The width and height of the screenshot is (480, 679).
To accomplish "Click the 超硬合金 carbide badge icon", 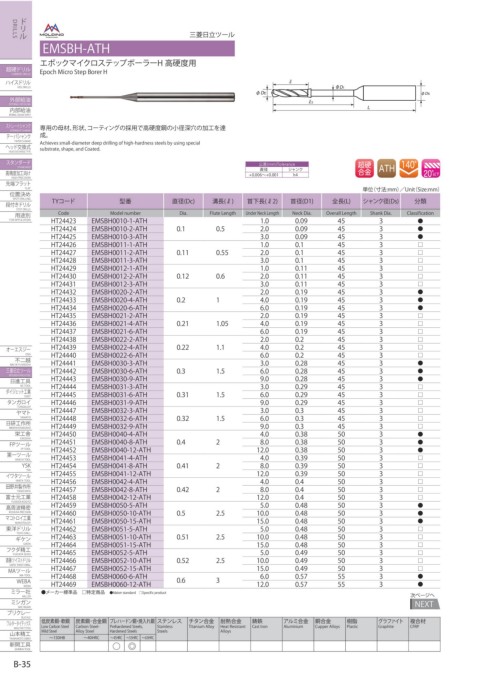I will pos(364,168).
